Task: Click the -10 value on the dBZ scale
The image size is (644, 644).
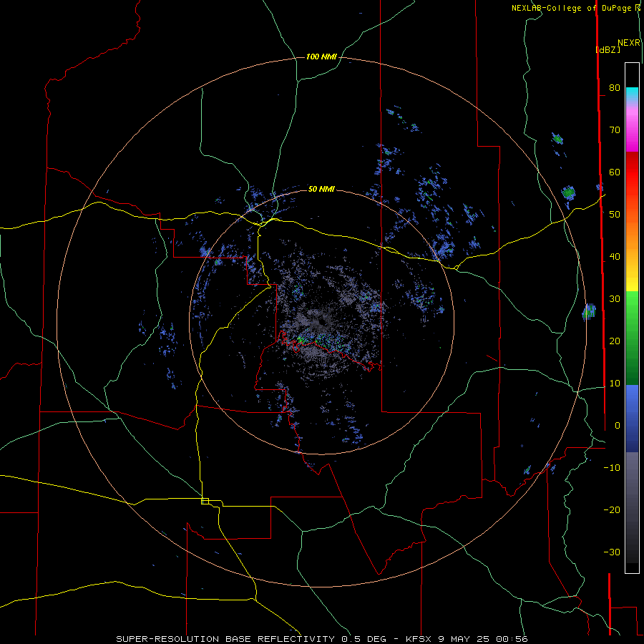Action: point(612,468)
